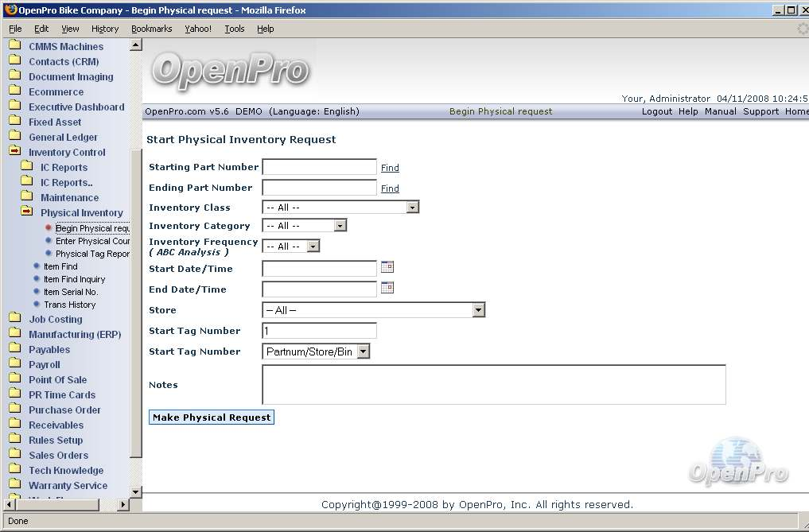Open the History menu
Screen dimensions: 809x532
(x=105, y=29)
